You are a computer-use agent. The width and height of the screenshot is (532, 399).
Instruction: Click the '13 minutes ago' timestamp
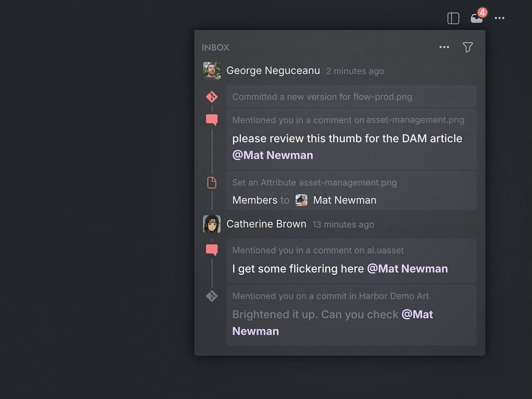point(343,224)
